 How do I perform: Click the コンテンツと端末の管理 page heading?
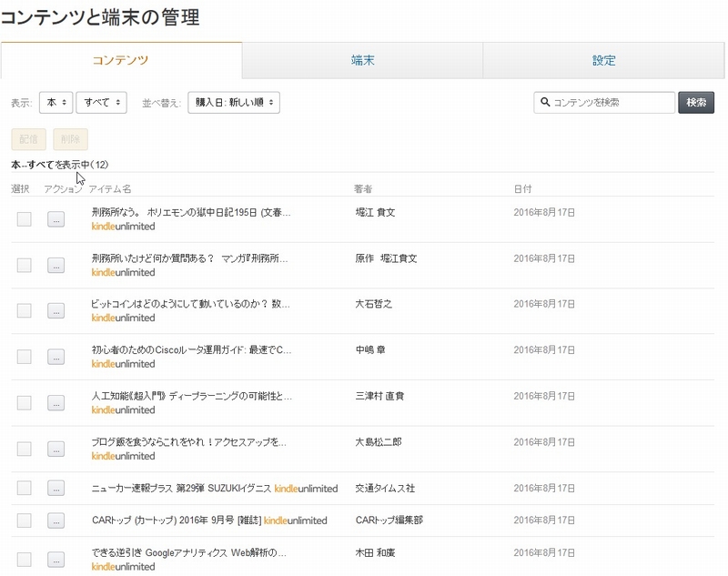click(x=100, y=17)
